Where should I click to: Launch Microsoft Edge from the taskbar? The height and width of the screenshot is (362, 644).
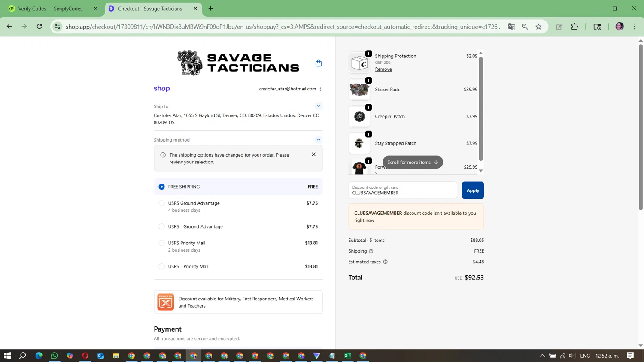click(x=39, y=356)
